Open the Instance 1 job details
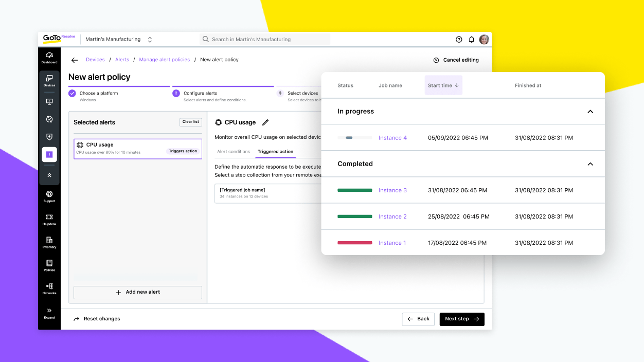Viewport: 644px width, 362px height. point(392,242)
